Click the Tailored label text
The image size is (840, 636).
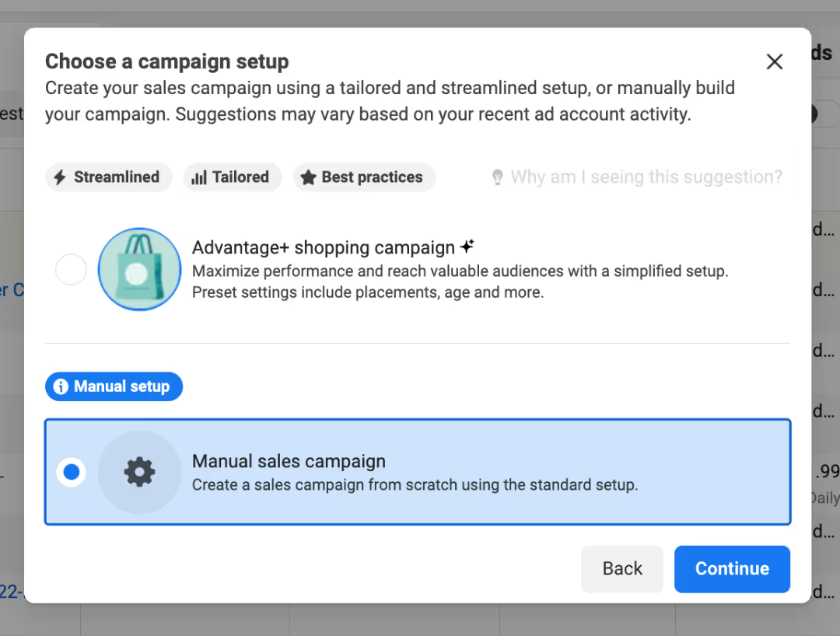[240, 177]
